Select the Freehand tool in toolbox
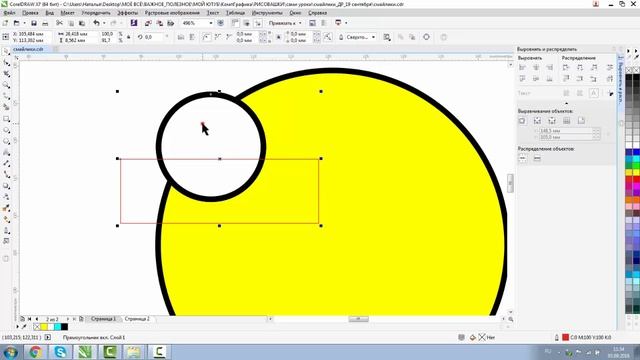The height and width of the screenshot is (360, 640). (7, 96)
